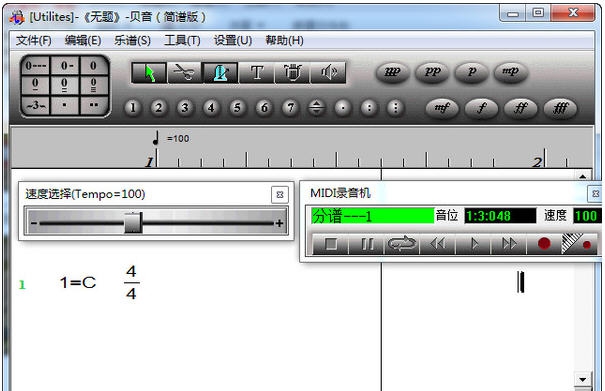Click the 音位 position display 1:3:048
Image resolution: width=605 pixels, height=391 pixels.
click(500, 216)
